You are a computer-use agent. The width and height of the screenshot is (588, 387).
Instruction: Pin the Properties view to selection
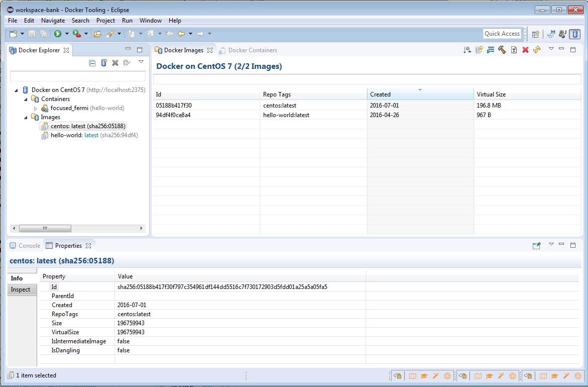pos(537,245)
